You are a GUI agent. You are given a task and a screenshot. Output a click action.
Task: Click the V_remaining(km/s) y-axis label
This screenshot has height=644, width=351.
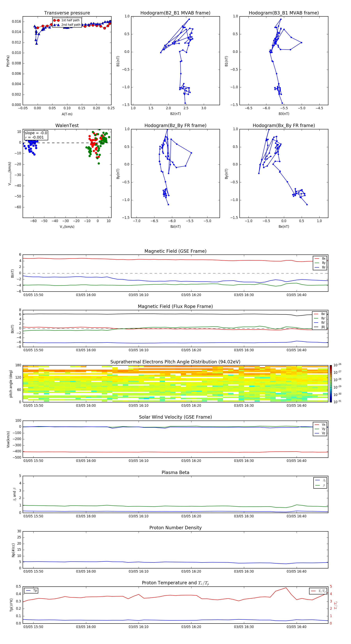click(x=10, y=173)
